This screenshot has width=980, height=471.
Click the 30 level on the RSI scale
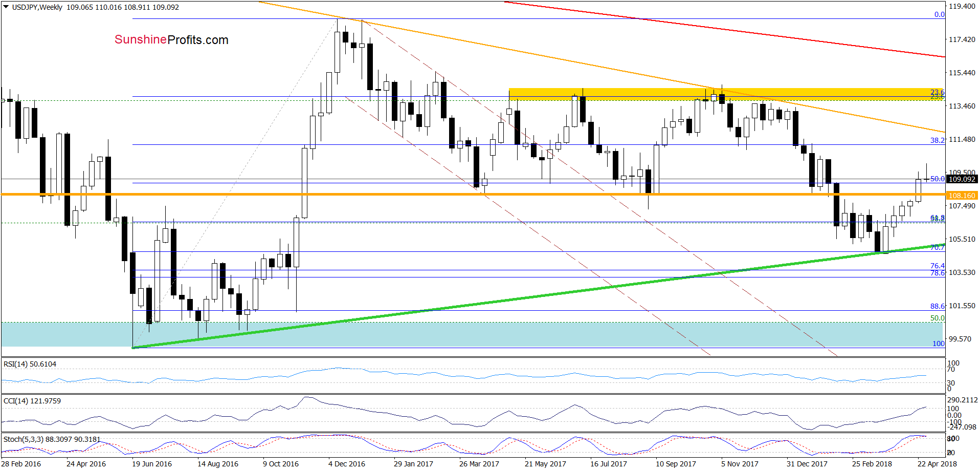click(x=951, y=383)
